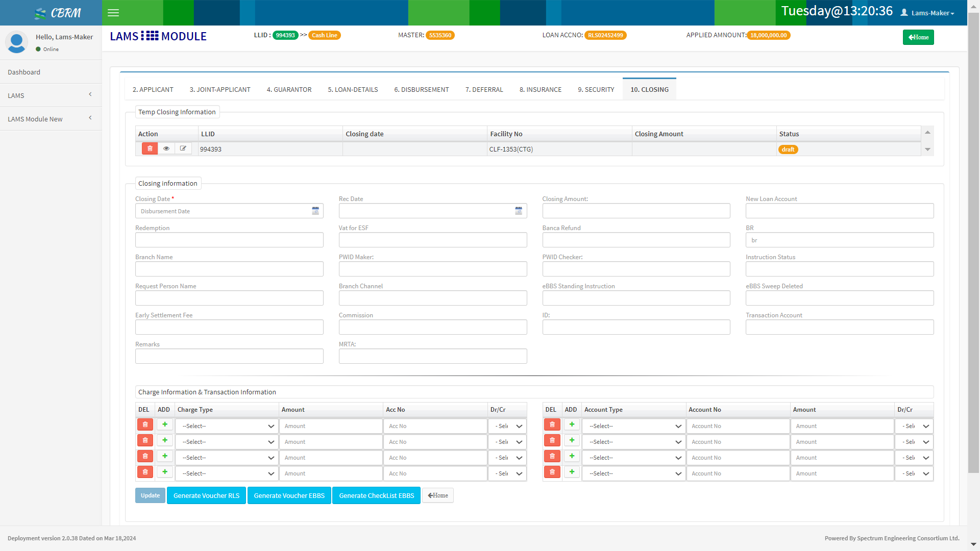
Task: Click Generate Voucher RLS button
Action: coord(206,495)
